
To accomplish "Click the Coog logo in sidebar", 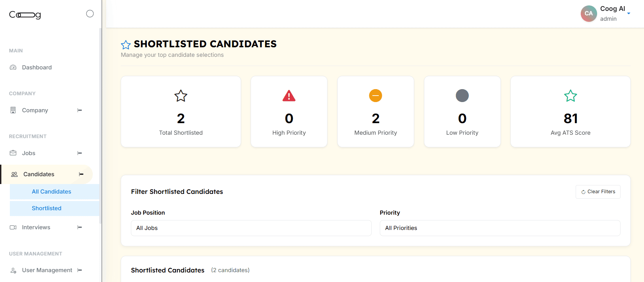I will click(25, 15).
